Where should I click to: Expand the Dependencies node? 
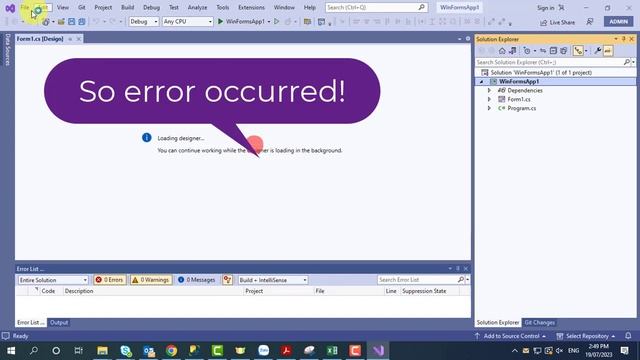[x=489, y=90]
